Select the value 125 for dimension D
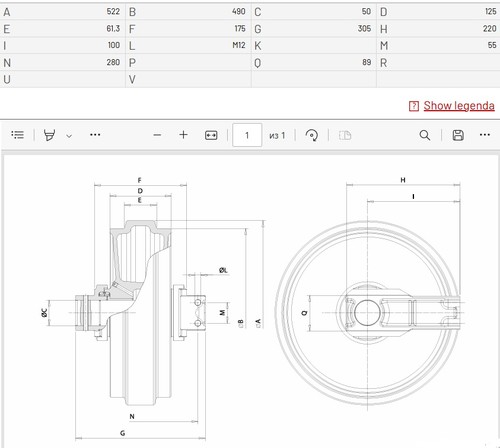The height and width of the screenshot is (448, 500). click(x=491, y=11)
